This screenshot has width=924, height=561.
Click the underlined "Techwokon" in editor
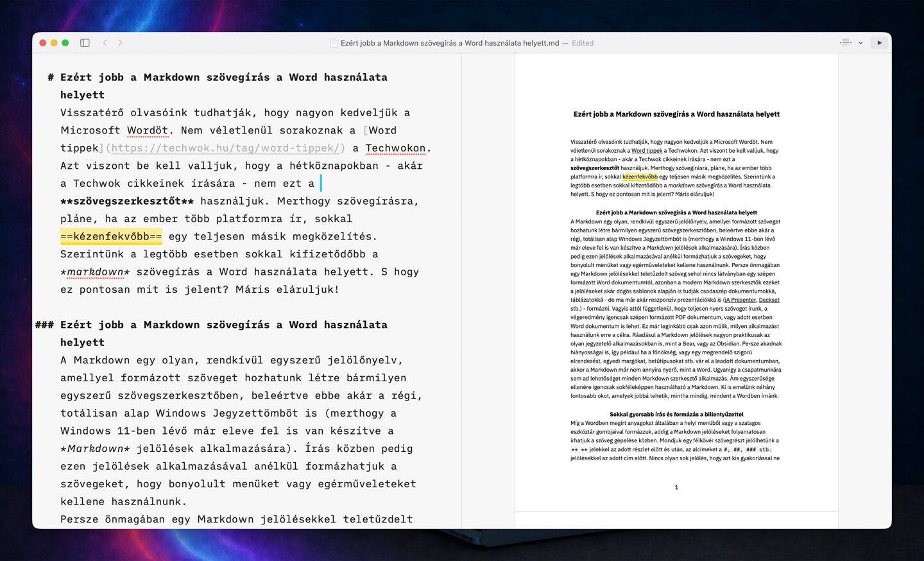[x=395, y=148]
